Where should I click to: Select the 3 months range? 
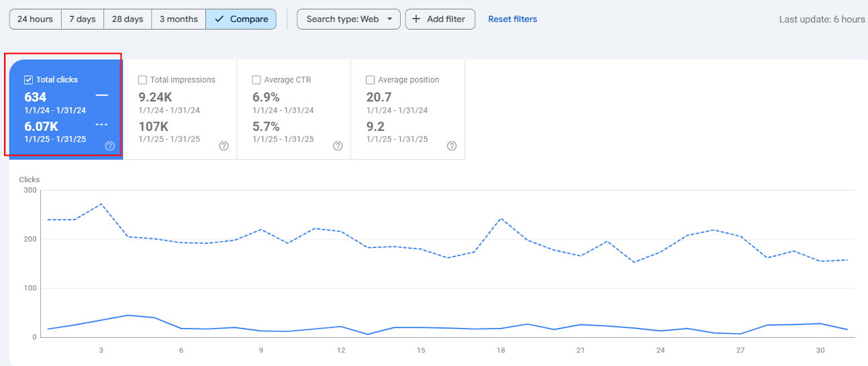179,19
